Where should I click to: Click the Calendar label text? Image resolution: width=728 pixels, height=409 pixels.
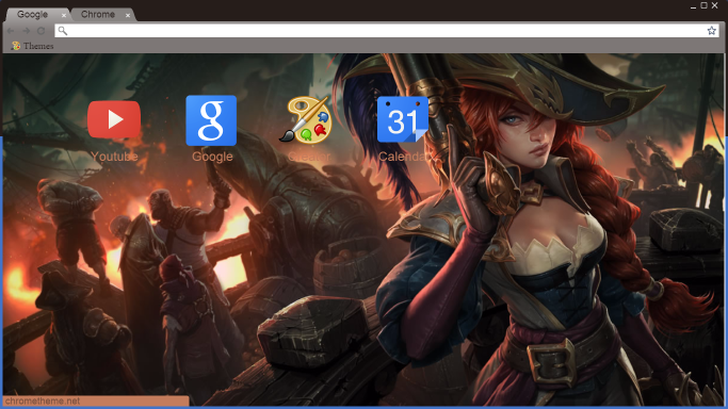point(404,156)
